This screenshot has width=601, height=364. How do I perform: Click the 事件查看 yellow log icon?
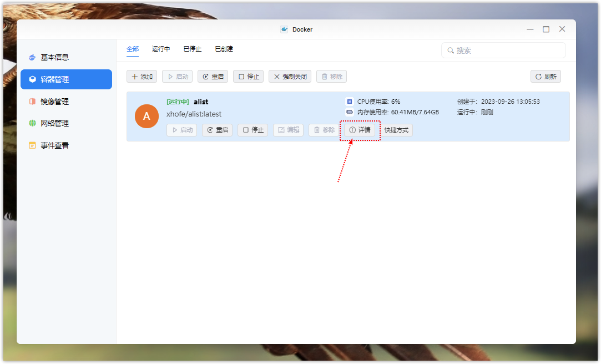[32, 145]
